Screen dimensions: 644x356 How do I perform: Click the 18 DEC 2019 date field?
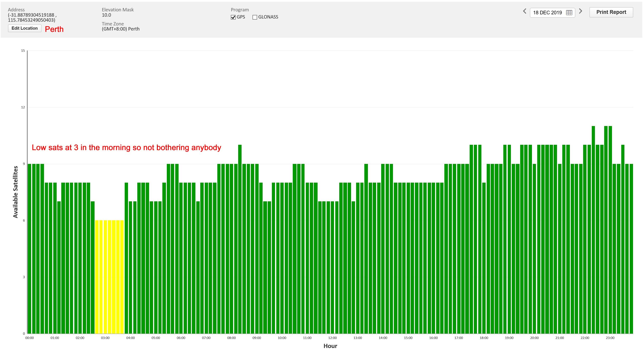pos(547,13)
